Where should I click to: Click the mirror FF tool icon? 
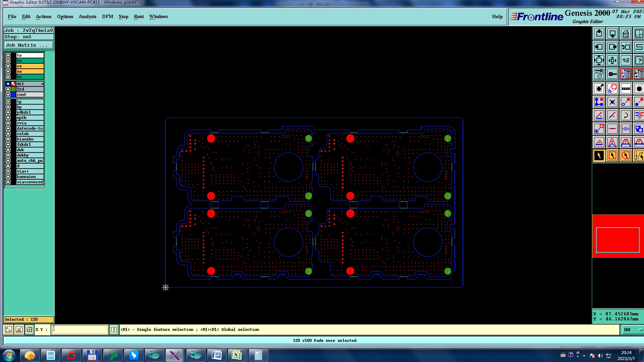click(639, 116)
